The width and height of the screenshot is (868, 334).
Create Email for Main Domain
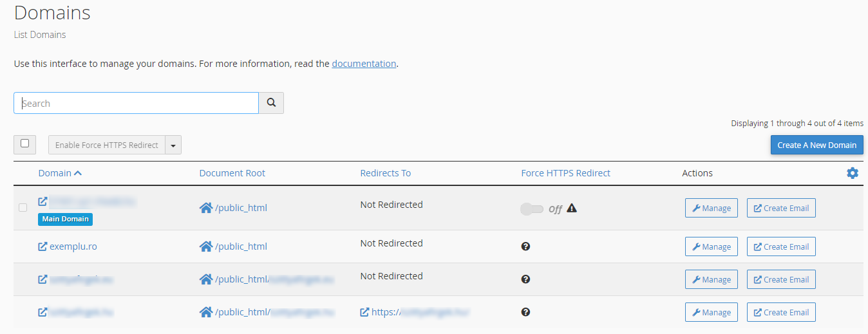[781, 208]
